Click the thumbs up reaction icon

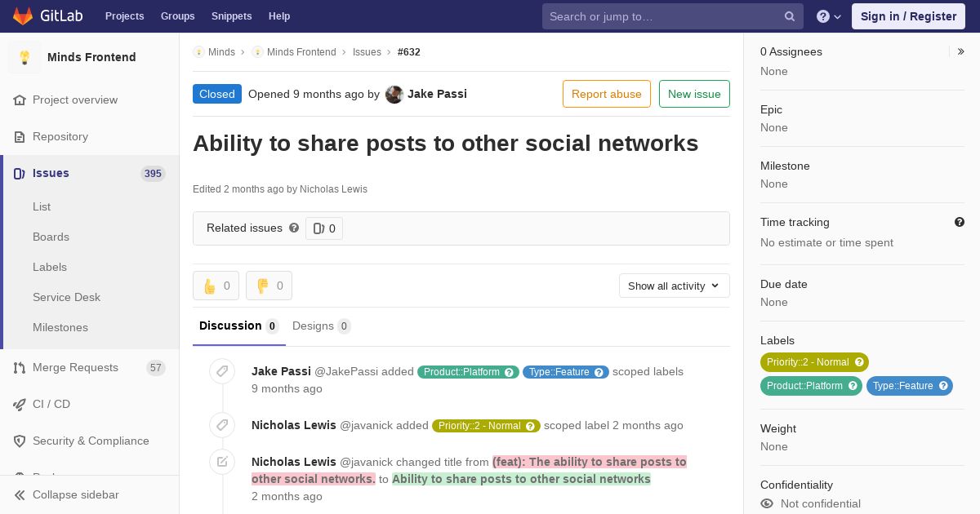point(210,286)
